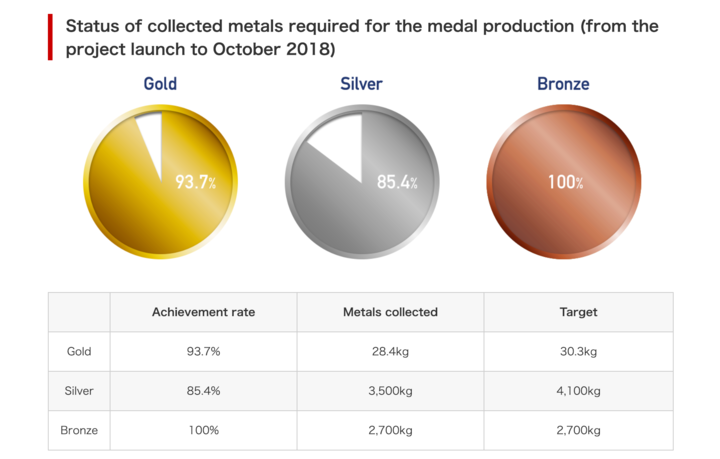
Task: Click the 93.7% label inside gold medal
Action: point(196,182)
